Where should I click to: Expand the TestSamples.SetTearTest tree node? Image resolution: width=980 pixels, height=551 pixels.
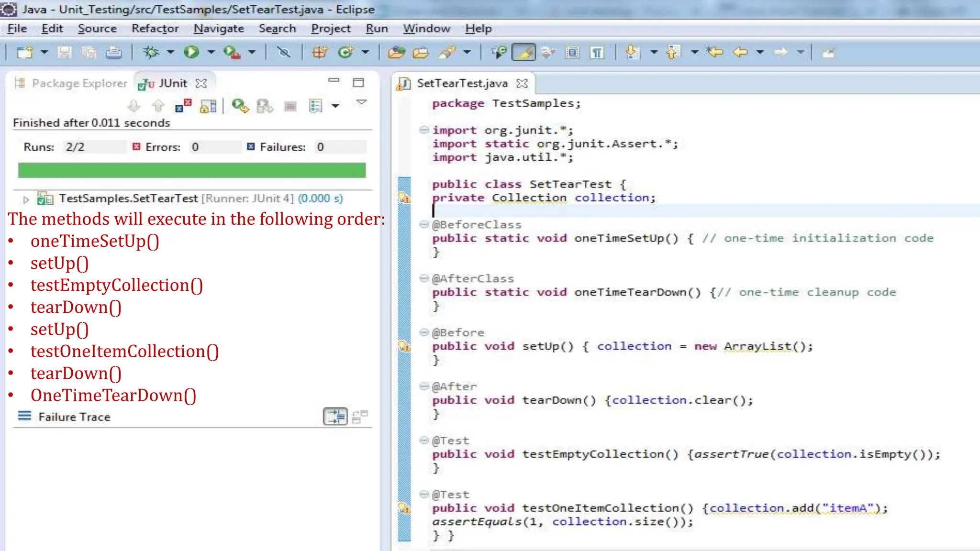pos(26,199)
